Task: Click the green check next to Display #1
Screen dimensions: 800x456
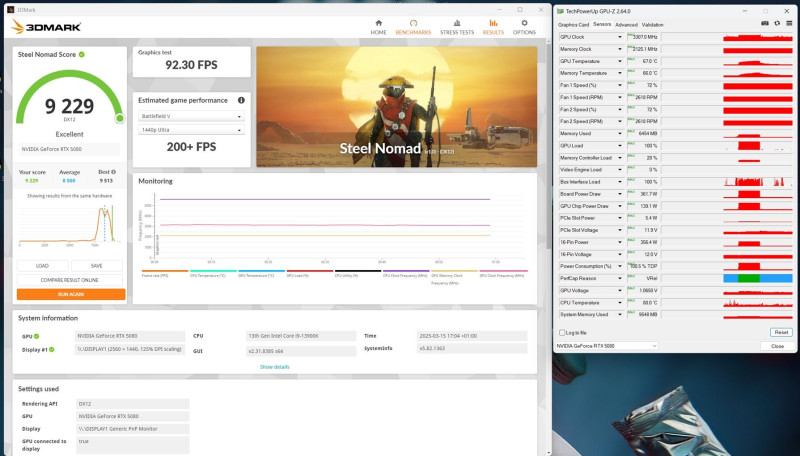Action: (52, 349)
